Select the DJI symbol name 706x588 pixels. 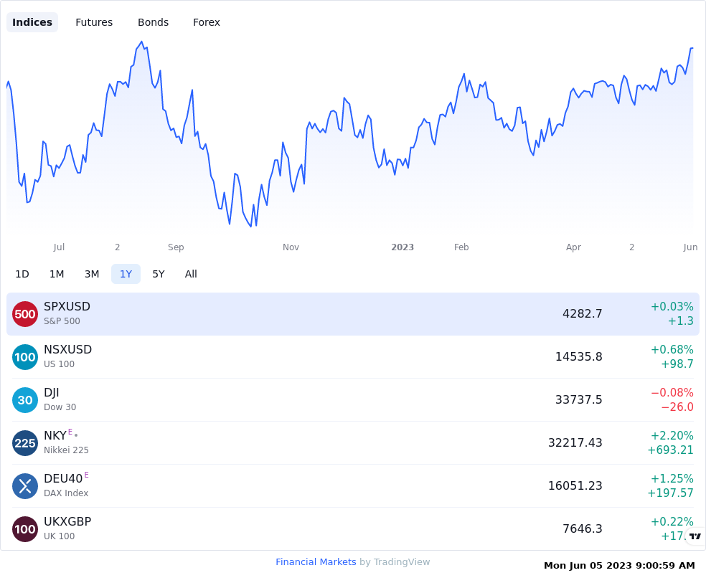pyautogui.click(x=52, y=393)
